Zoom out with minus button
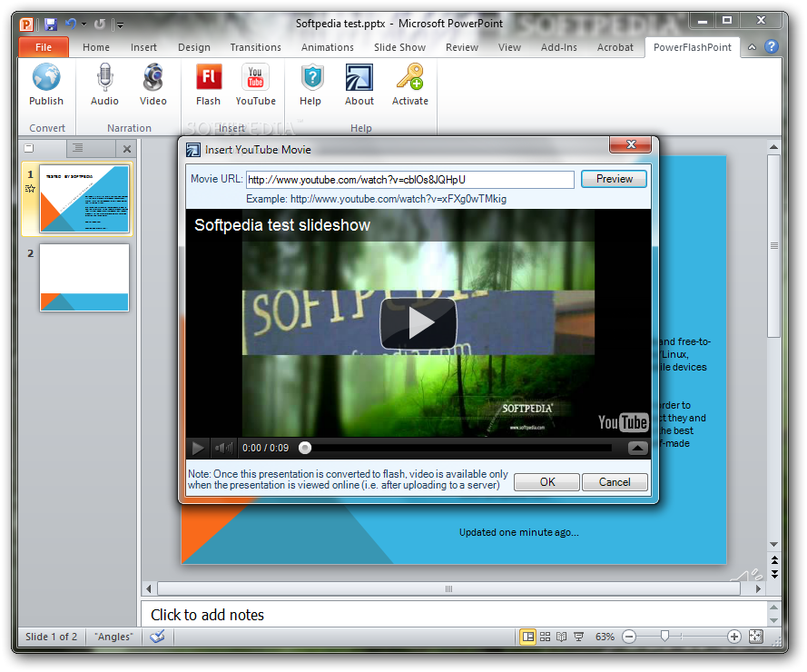The height and width of the screenshot is (672, 807). tap(628, 637)
